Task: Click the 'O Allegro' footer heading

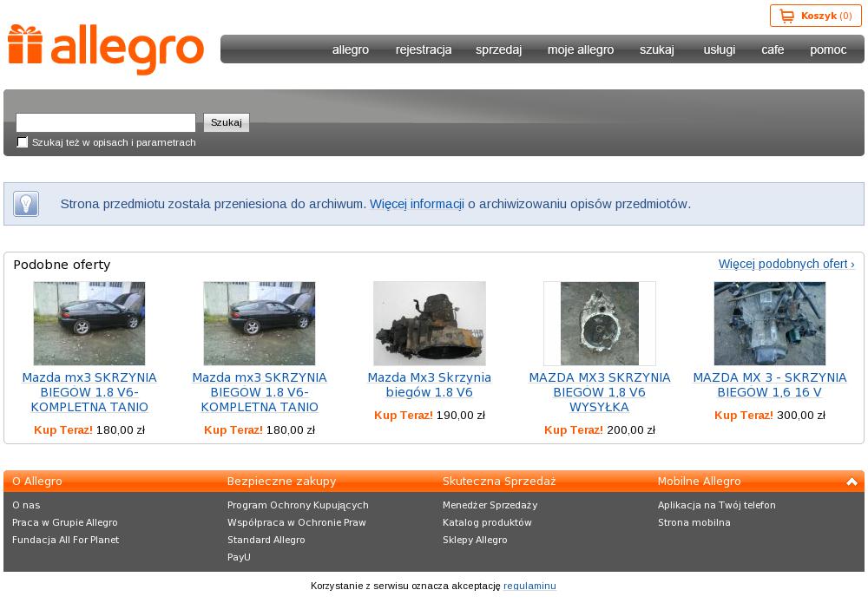Action: click(x=37, y=482)
